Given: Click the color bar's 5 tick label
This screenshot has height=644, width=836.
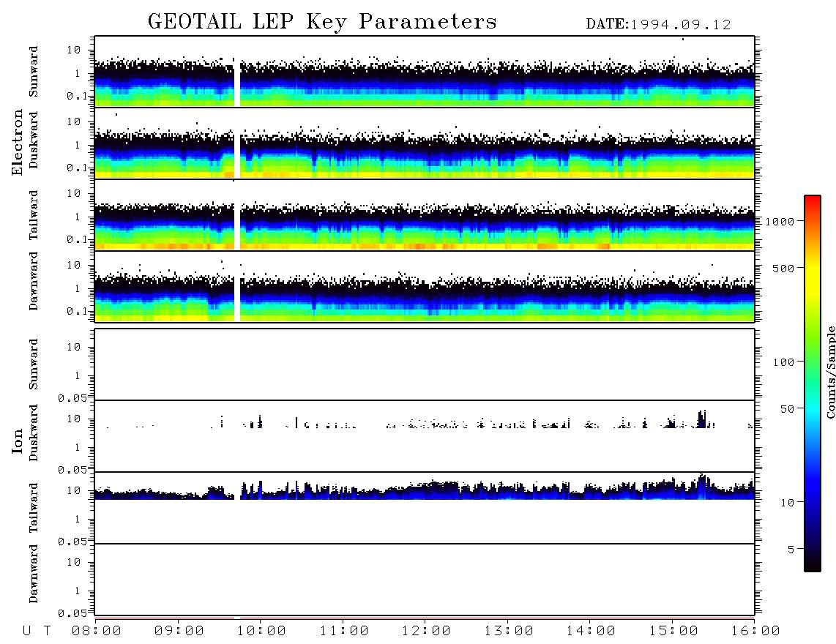Looking at the screenshot, I should (x=791, y=550).
